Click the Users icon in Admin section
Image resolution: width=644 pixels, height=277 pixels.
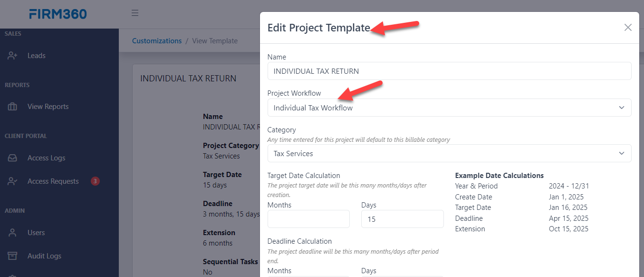click(12, 232)
